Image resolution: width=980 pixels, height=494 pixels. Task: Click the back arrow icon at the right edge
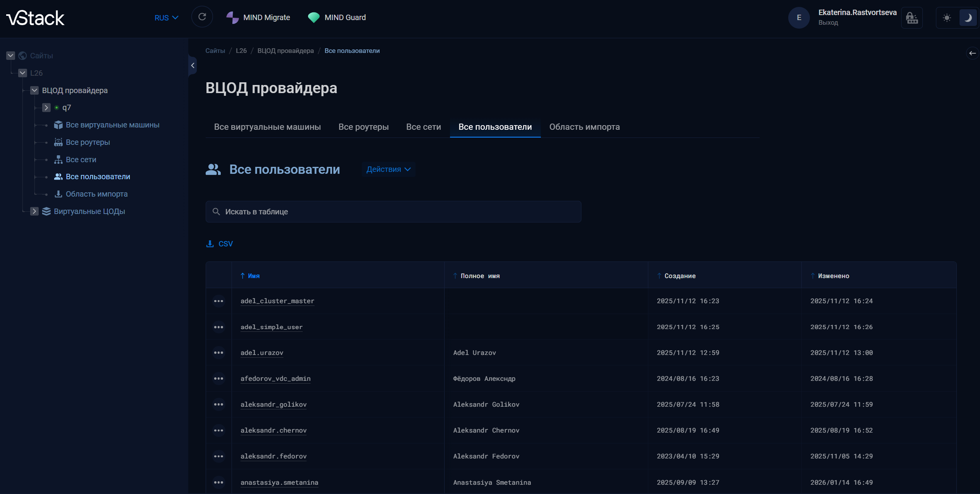(972, 53)
